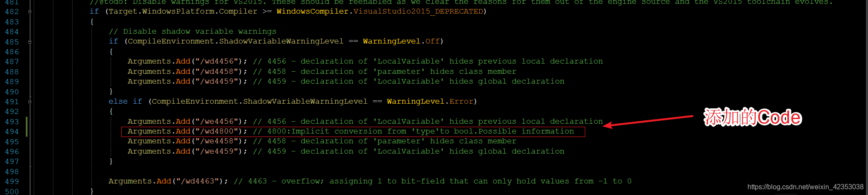The height and width of the screenshot is (195, 868).
Task: Click line number 483 in the gutter
Action: [x=12, y=22]
